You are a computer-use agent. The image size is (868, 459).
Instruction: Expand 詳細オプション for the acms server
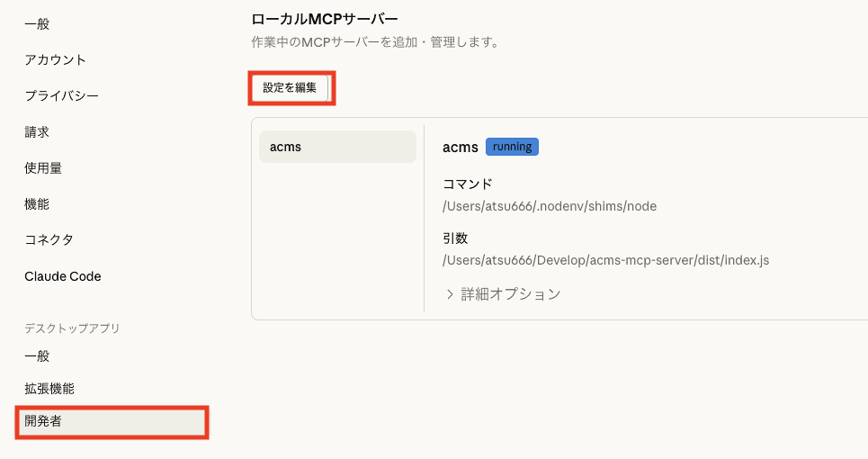[503, 294]
